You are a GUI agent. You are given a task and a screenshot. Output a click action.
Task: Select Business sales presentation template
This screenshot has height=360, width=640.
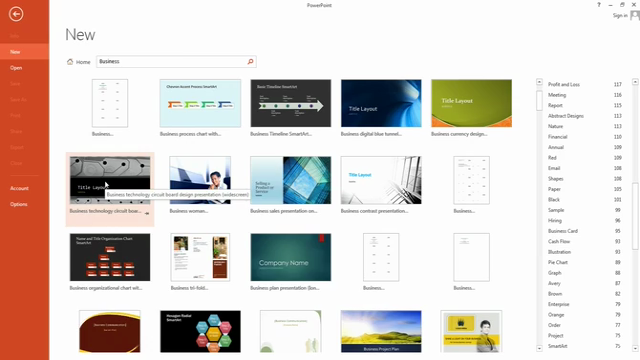click(291, 180)
